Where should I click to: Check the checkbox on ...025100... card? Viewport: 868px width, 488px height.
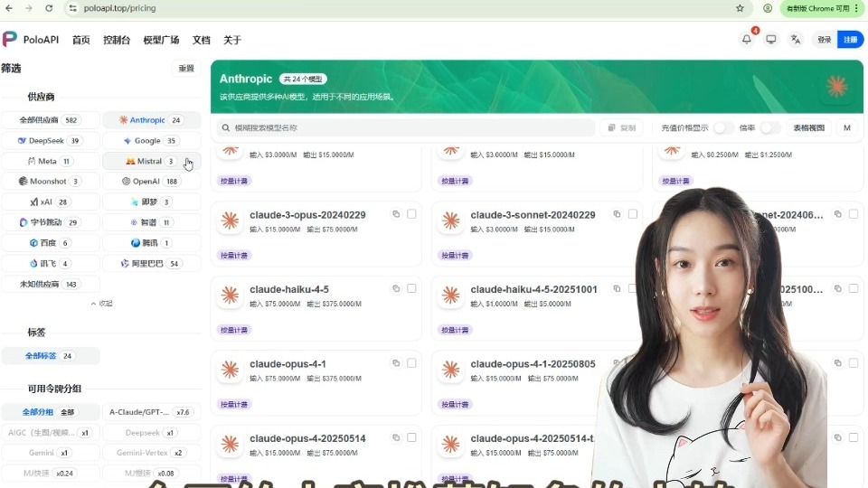point(853,288)
